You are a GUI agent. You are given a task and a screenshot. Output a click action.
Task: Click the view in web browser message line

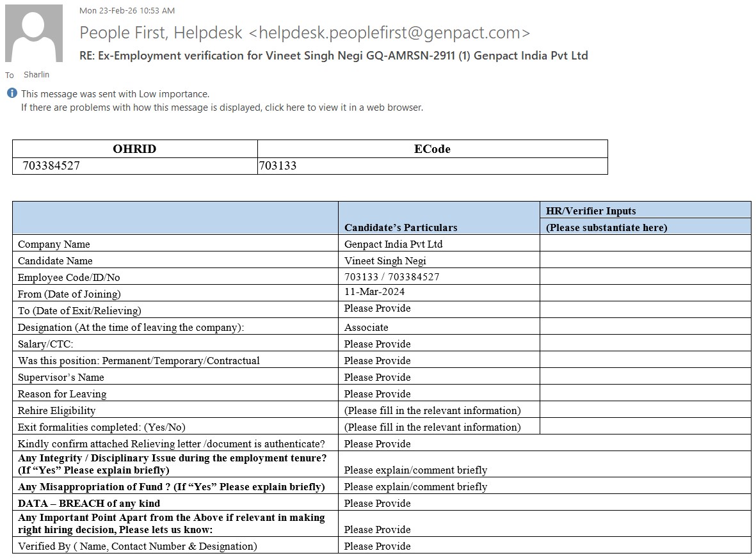221,108
